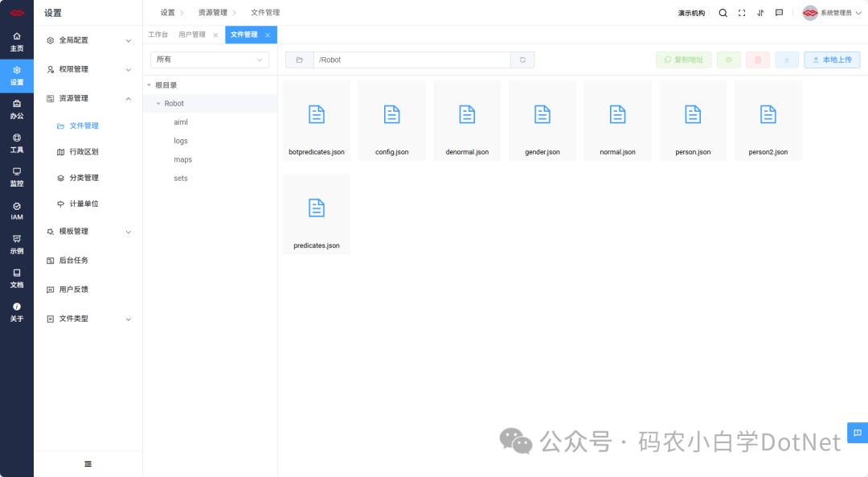Click 资源管理 breadcrumb
This screenshot has height=477, width=868.
coord(212,13)
